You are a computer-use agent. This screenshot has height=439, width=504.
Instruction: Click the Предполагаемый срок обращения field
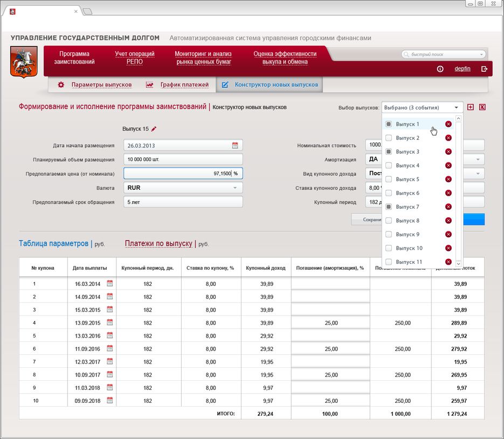click(183, 202)
